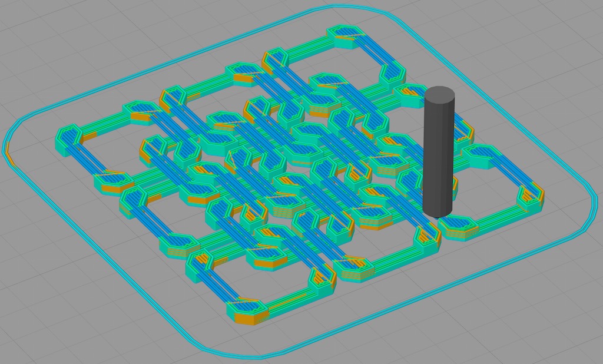603x364 pixels.
Task: Select the leftmost octagonal pad of the print
Action: tap(69, 138)
